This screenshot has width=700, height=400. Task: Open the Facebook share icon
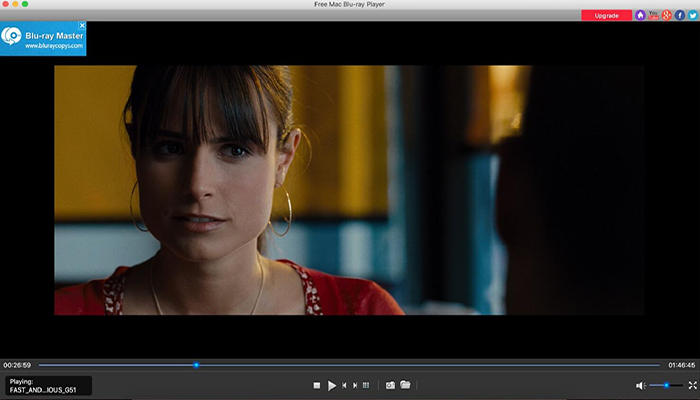[x=679, y=15]
